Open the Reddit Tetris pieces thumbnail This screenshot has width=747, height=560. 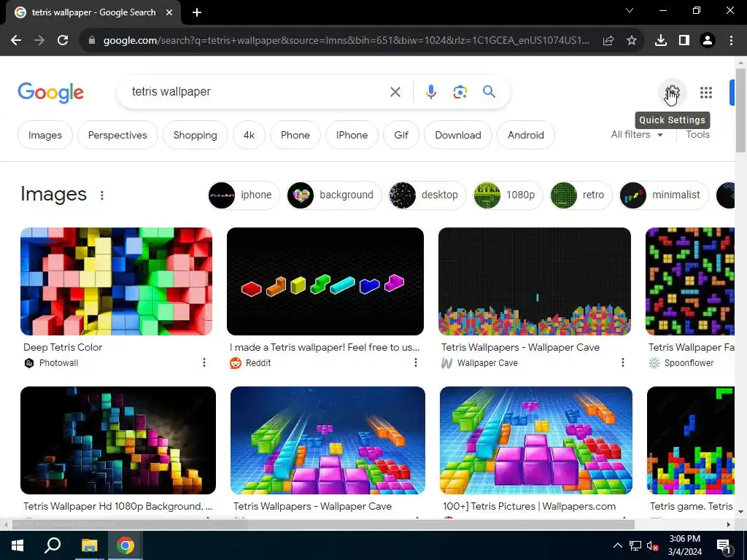325,281
